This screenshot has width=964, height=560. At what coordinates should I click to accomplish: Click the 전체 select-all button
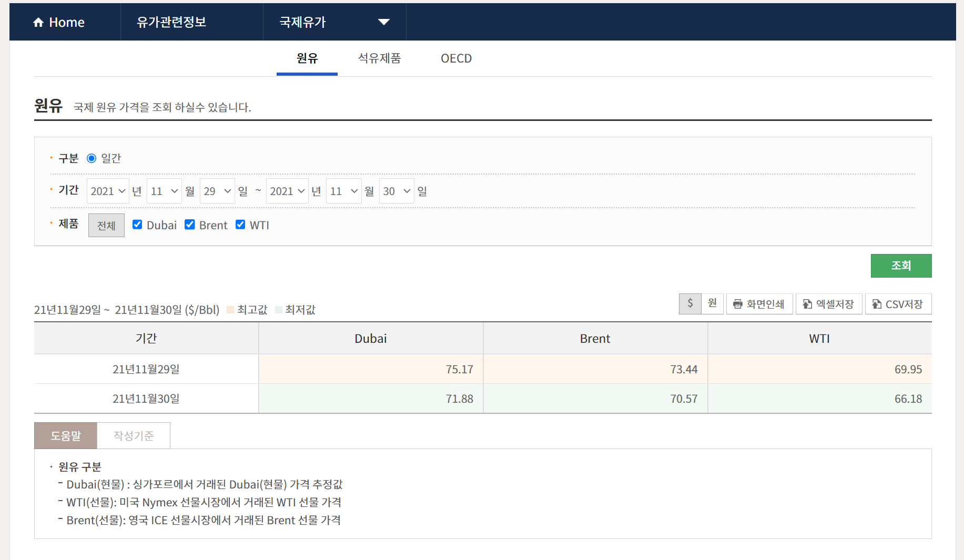coord(106,226)
